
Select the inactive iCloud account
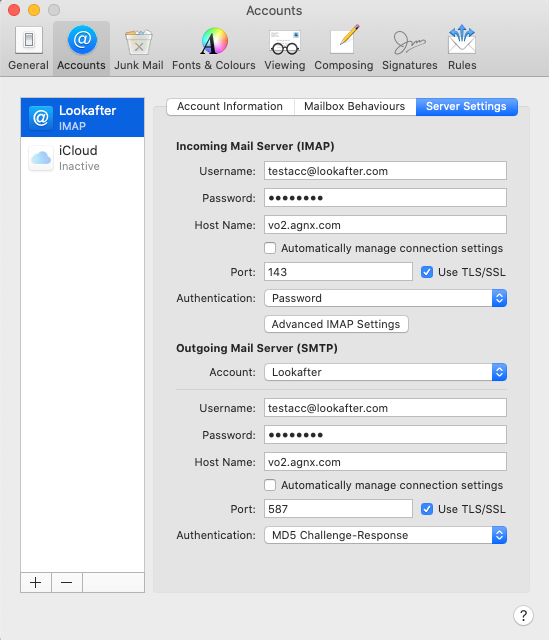click(82, 158)
